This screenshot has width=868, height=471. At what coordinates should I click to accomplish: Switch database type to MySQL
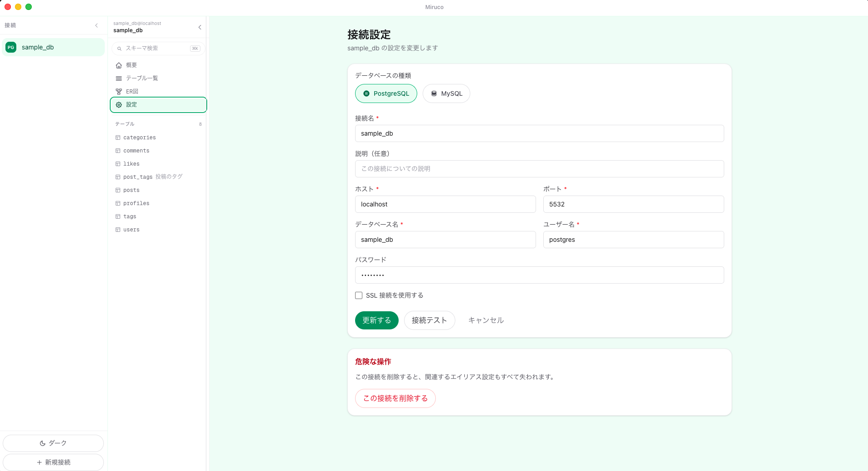coord(446,93)
